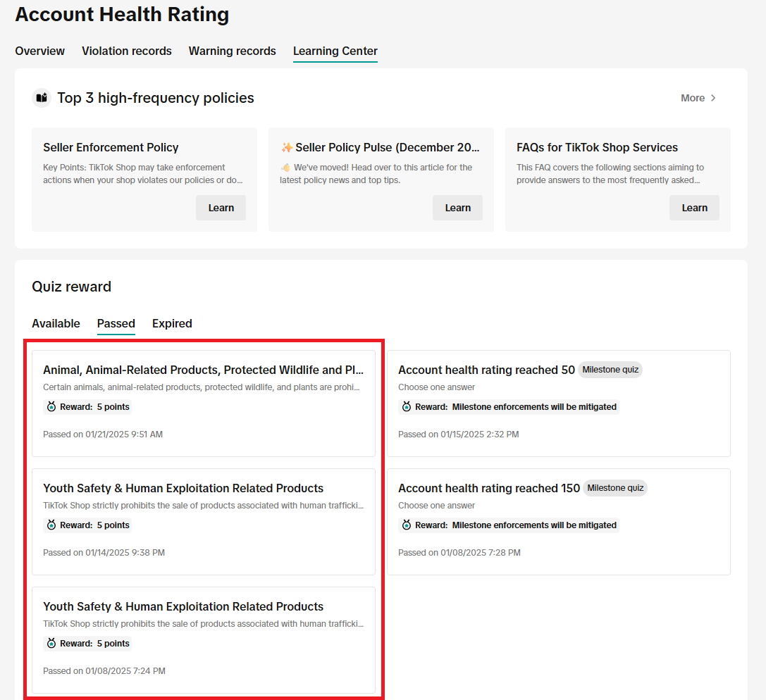This screenshot has width=766, height=700.
Task: Click the reward medal icon in the Animal quiz card
Action: point(51,407)
